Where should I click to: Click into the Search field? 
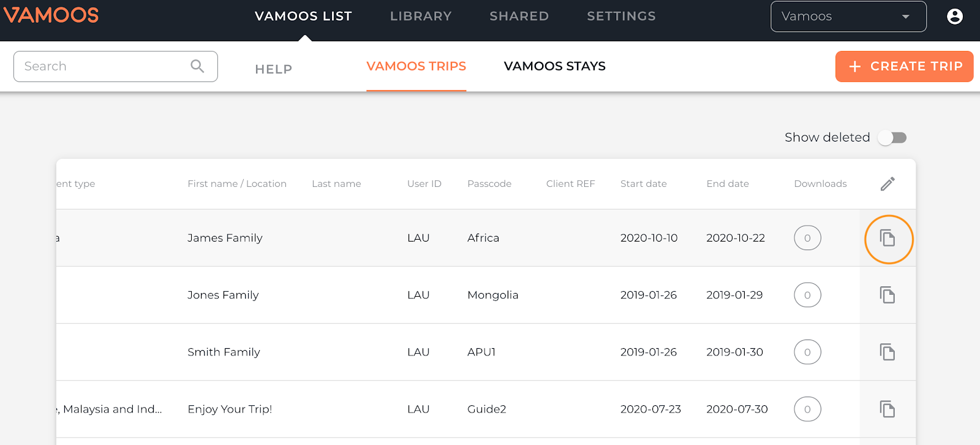point(116,66)
